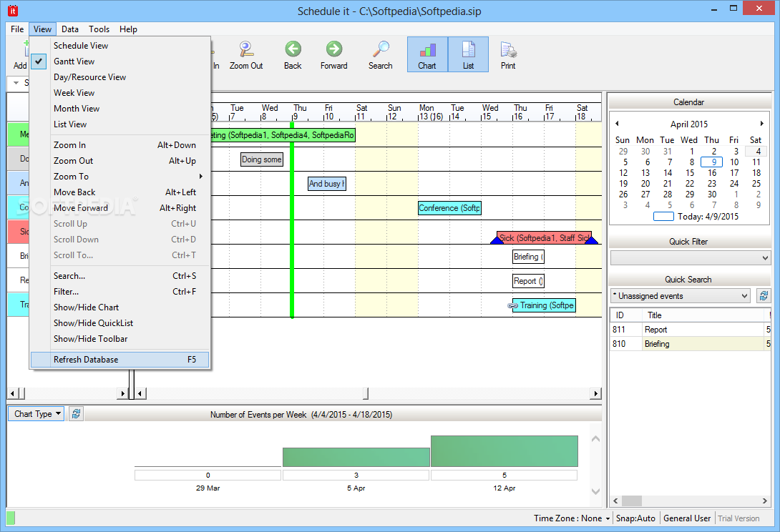Image resolution: width=780 pixels, height=532 pixels.
Task: Click the link icon on Training event
Action: click(x=512, y=305)
